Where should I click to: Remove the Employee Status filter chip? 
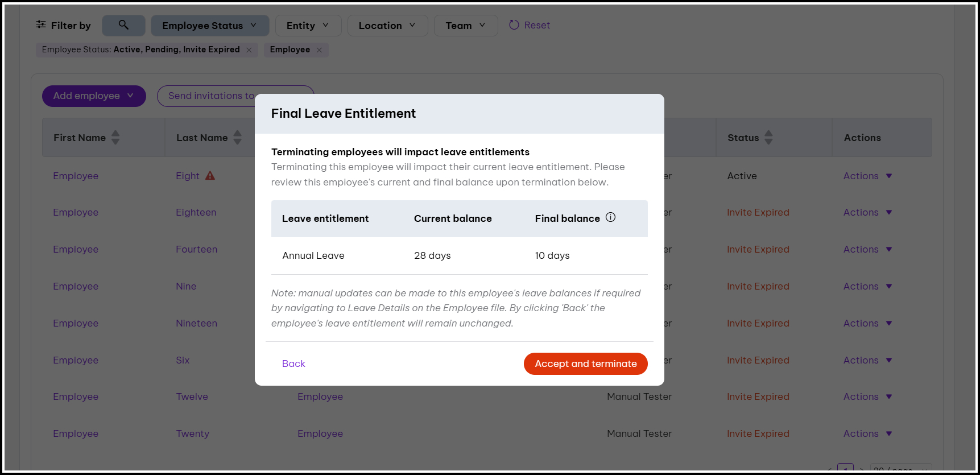pos(249,50)
